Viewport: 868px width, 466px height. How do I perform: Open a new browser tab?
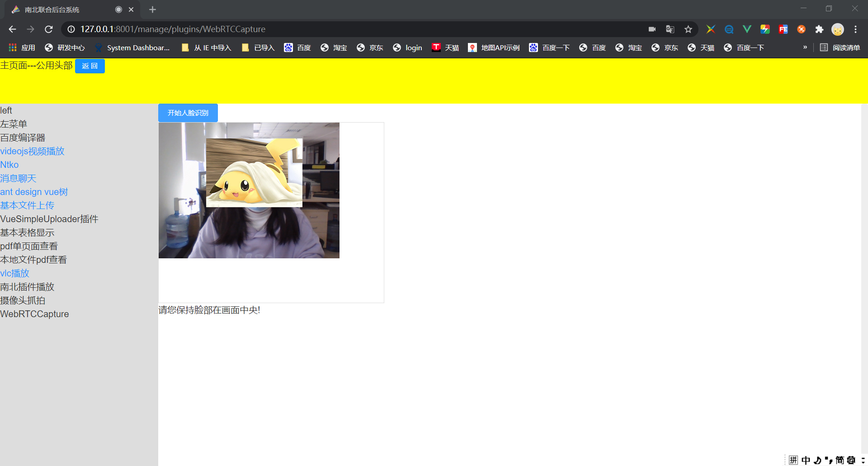click(152, 10)
